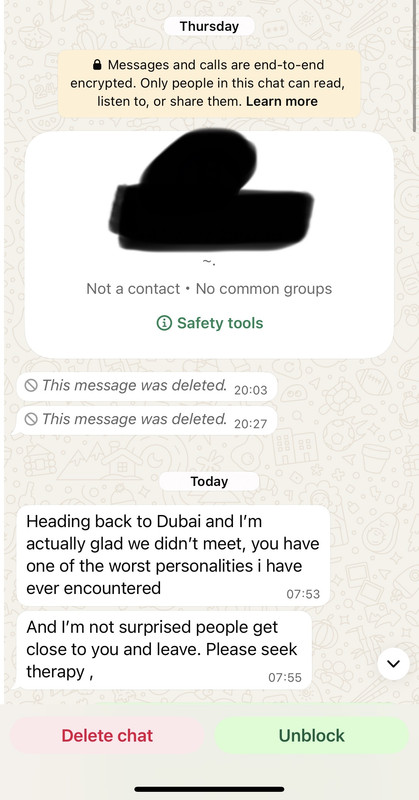Open the redacted contact profile picture
This screenshot has width=419, height=800.
coord(210,190)
